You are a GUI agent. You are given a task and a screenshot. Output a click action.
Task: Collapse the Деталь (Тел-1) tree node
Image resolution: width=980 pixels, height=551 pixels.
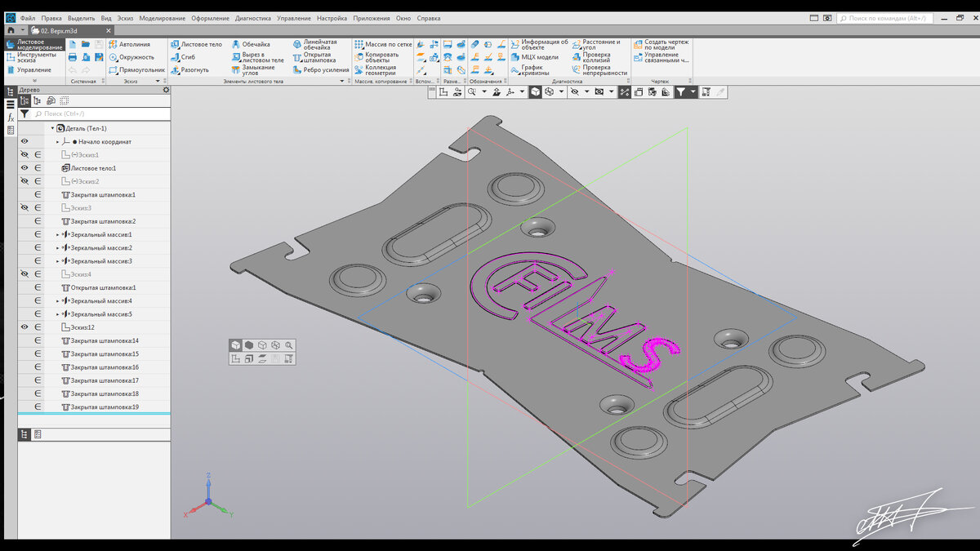[52, 128]
